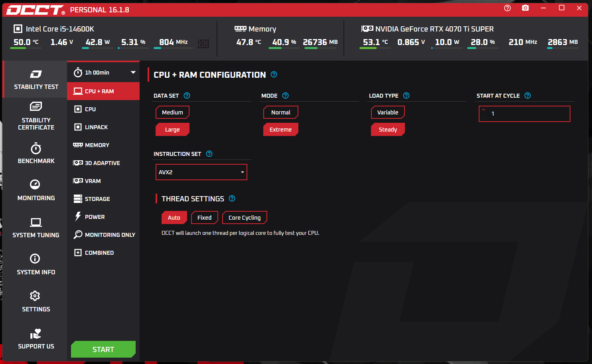Viewport: 592px width, 364px height.
Task: Select the Memory test
Action: [x=103, y=145]
